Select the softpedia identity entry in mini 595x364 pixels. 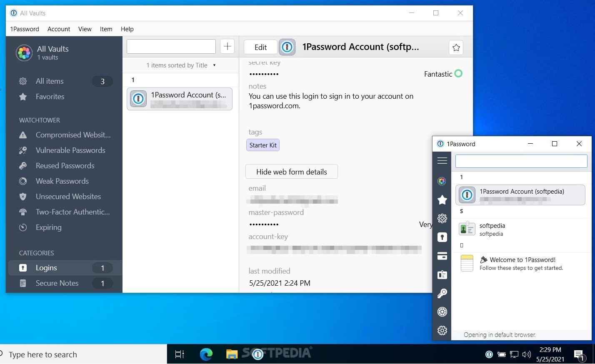coord(521,229)
